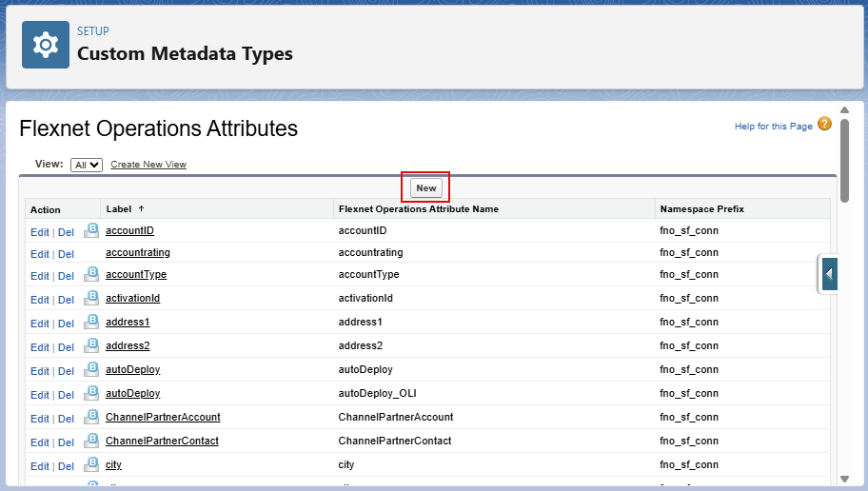Click the package icon beside city label
The height and width of the screenshot is (491, 868).
(x=91, y=463)
